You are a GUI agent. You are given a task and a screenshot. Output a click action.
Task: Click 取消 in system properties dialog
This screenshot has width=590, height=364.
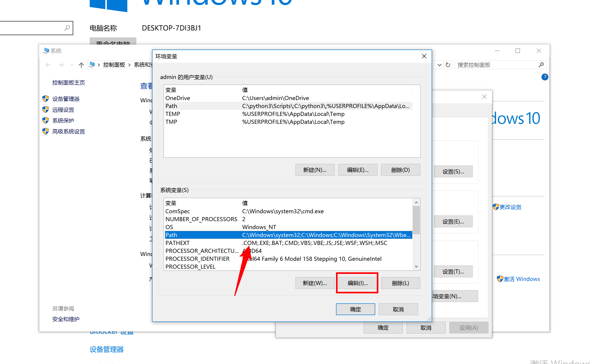(426, 327)
